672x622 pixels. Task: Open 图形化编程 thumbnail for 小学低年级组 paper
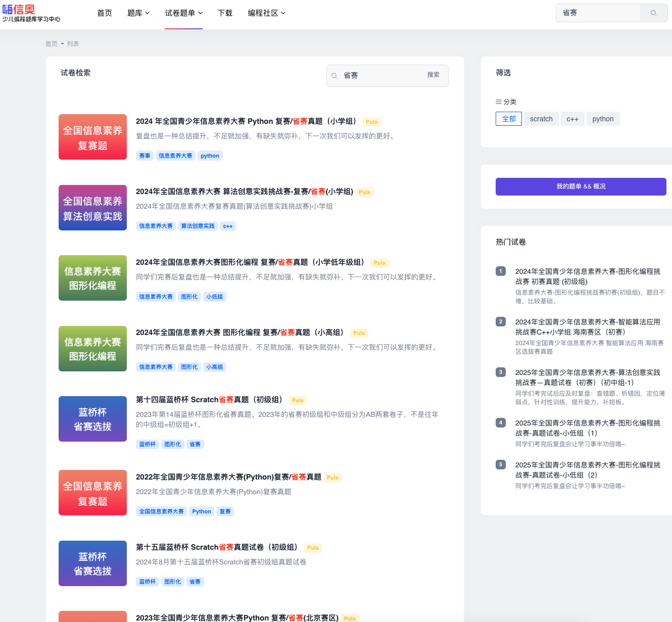click(x=92, y=278)
